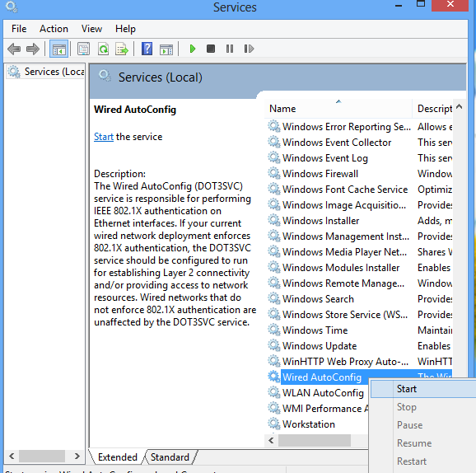The height and width of the screenshot is (473, 476).
Task: Toggle the Show/Hide Action Pane icon
Action: [x=166, y=49]
